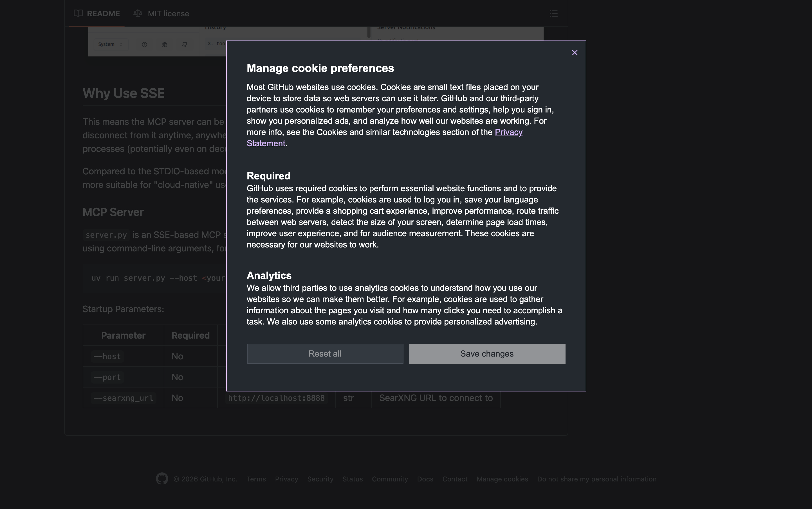Image resolution: width=812 pixels, height=509 pixels.
Task: Click the GitHub logo in footer
Action: click(162, 479)
